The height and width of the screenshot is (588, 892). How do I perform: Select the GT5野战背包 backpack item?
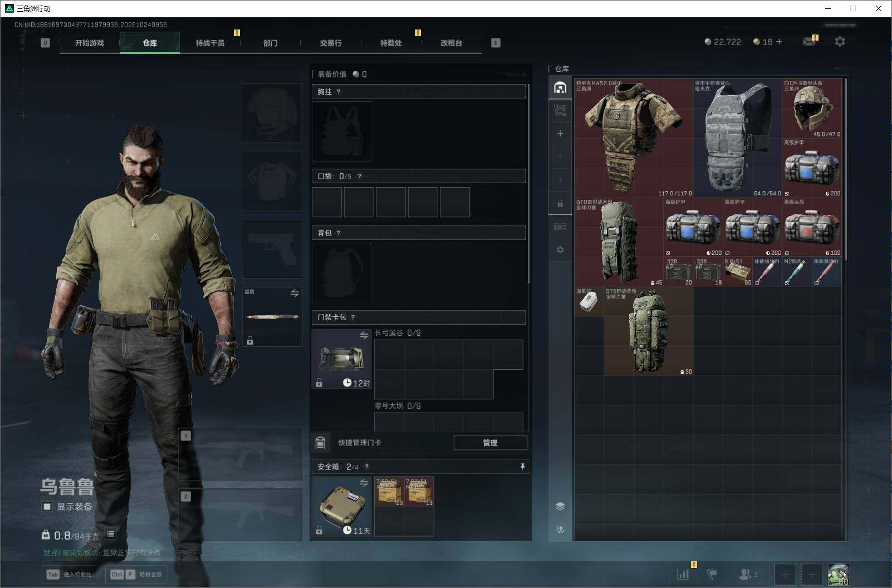click(x=649, y=331)
